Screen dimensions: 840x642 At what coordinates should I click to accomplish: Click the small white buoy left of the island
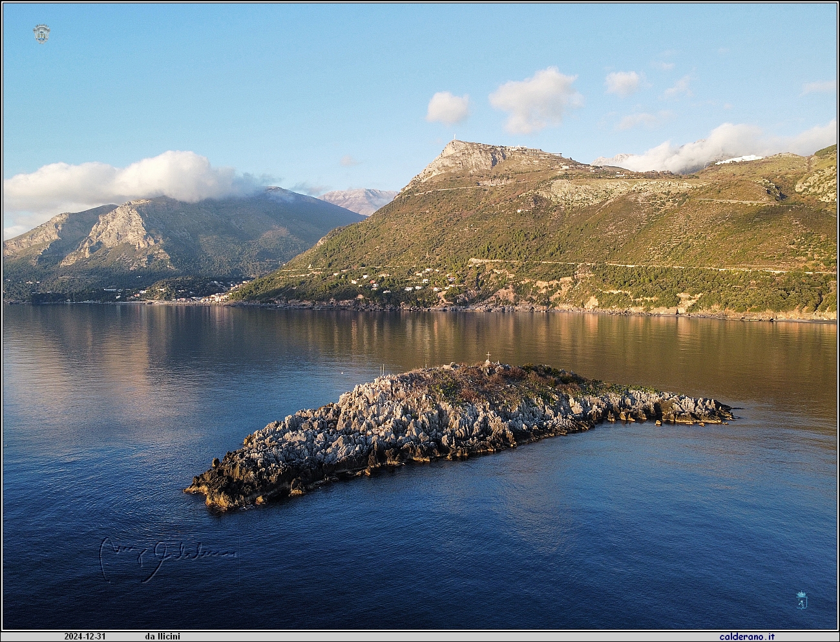pyautogui.click(x=341, y=374)
